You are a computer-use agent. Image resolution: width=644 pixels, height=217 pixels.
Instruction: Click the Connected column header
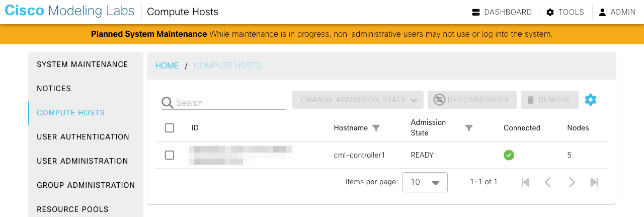pyautogui.click(x=522, y=128)
